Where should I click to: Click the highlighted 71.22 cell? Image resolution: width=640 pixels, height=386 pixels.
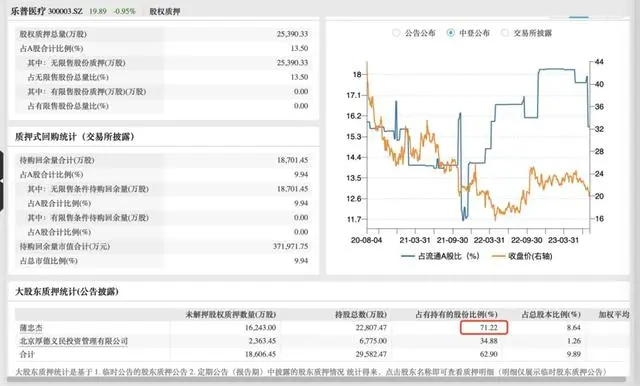tap(484, 328)
